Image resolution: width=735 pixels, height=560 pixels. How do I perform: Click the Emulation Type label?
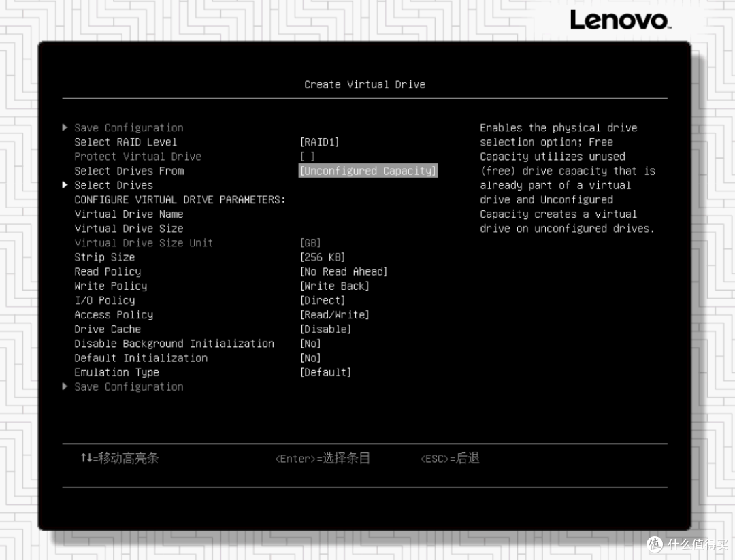(x=117, y=373)
